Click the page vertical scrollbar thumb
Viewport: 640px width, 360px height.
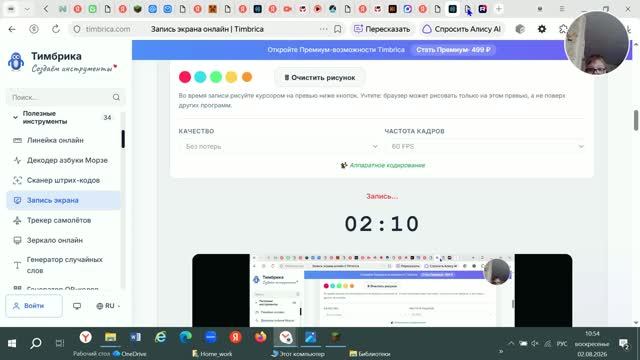point(636,120)
